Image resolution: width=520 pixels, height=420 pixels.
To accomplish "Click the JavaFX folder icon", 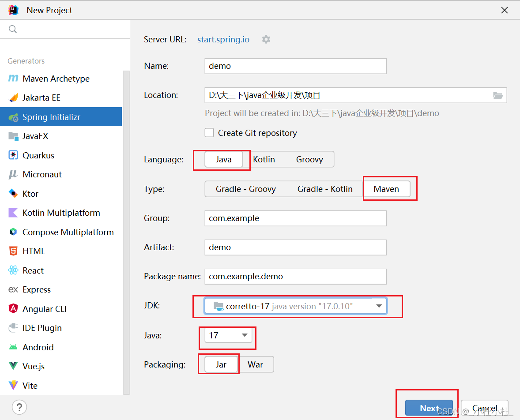I will tap(13, 136).
